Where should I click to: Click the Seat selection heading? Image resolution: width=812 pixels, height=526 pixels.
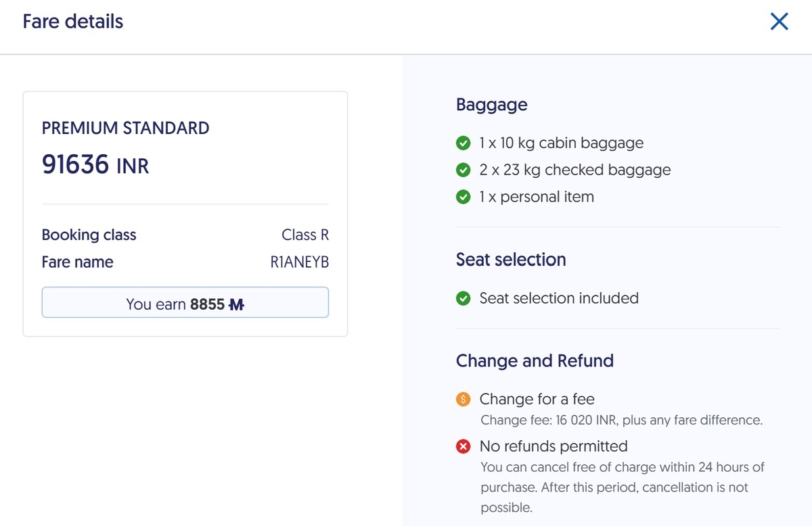pyautogui.click(x=511, y=260)
